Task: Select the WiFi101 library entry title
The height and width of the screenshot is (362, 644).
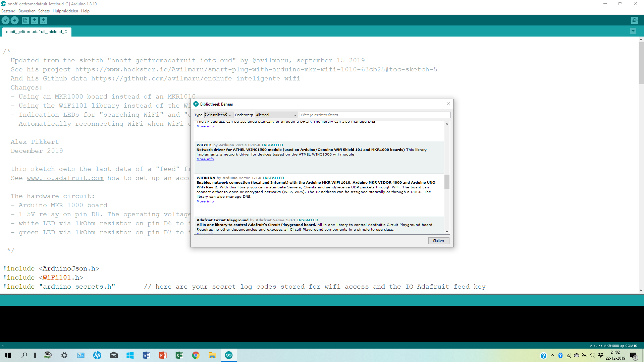Action: [x=204, y=145]
